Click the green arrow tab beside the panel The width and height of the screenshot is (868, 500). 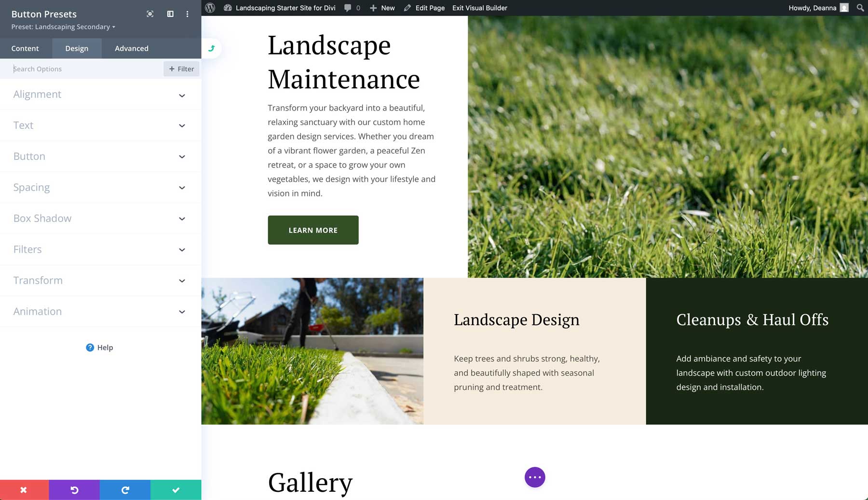(211, 48)
